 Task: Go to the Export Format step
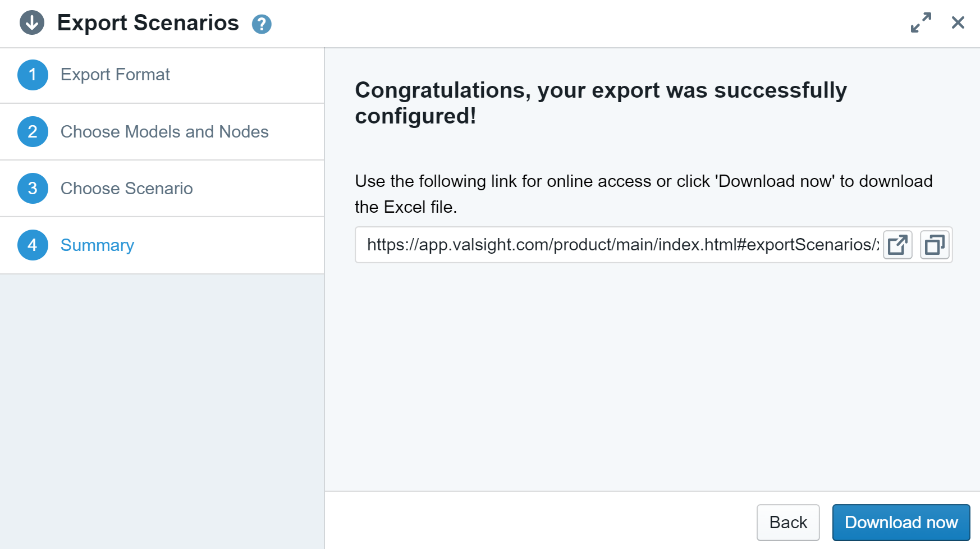[115, 75]
